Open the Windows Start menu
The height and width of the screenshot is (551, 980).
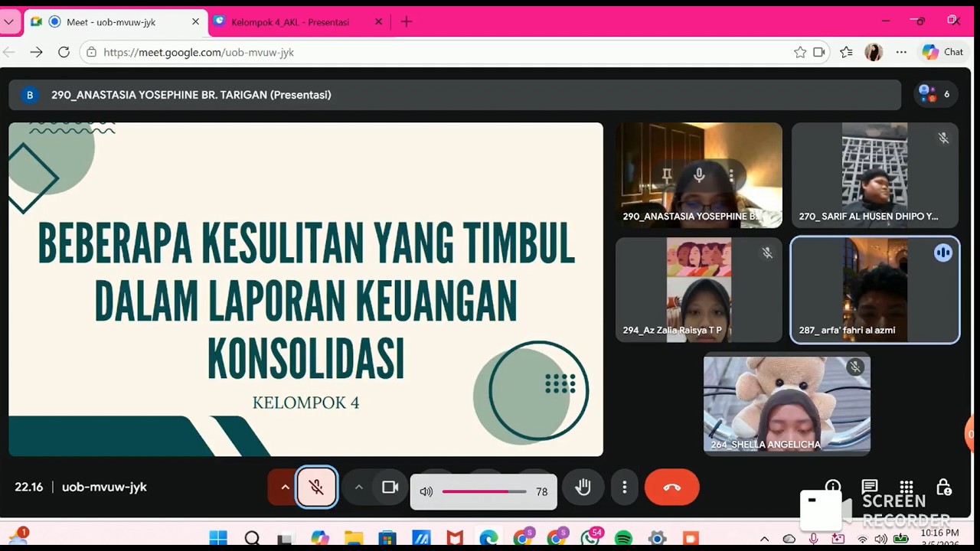(x=218, y=538)
